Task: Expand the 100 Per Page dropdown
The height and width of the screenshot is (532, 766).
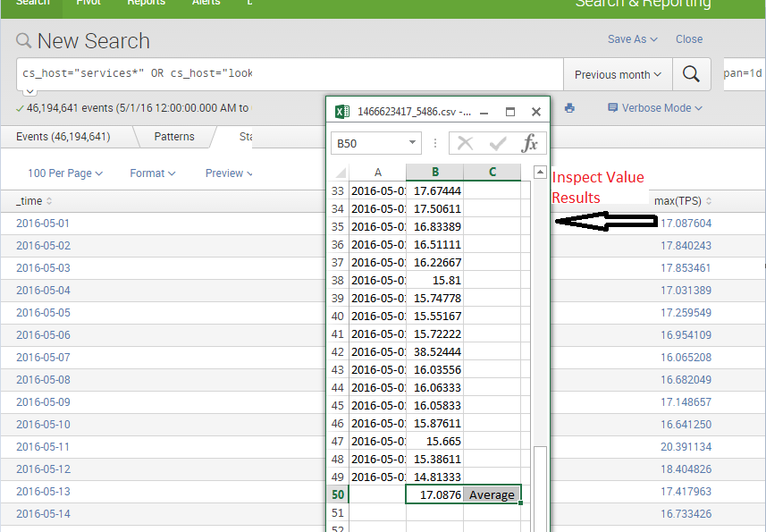Action: [64, 173]
